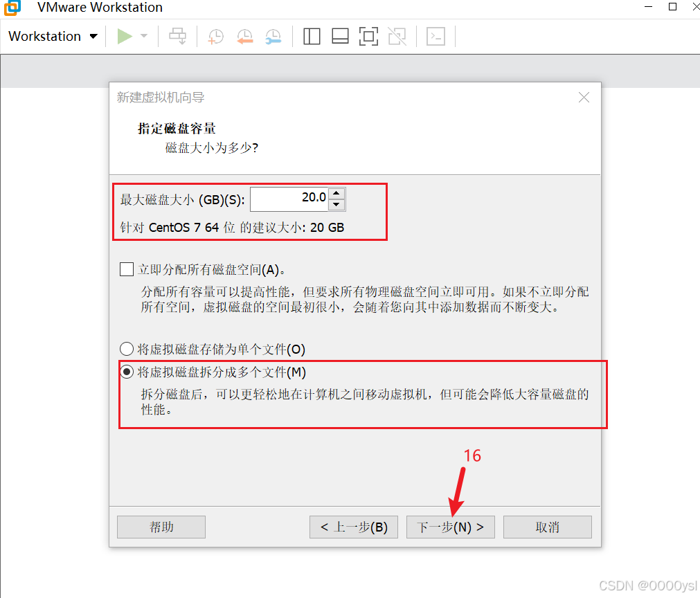This screenshot has width=700, height=598.
Task: Open the console view icon
Action: click(x=436, y=37)
